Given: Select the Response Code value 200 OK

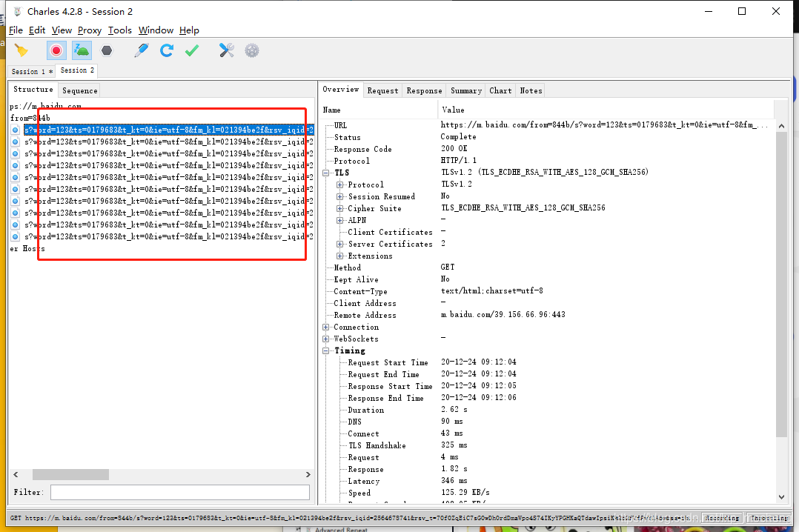Looking at the screenshot, I should 454,149.
